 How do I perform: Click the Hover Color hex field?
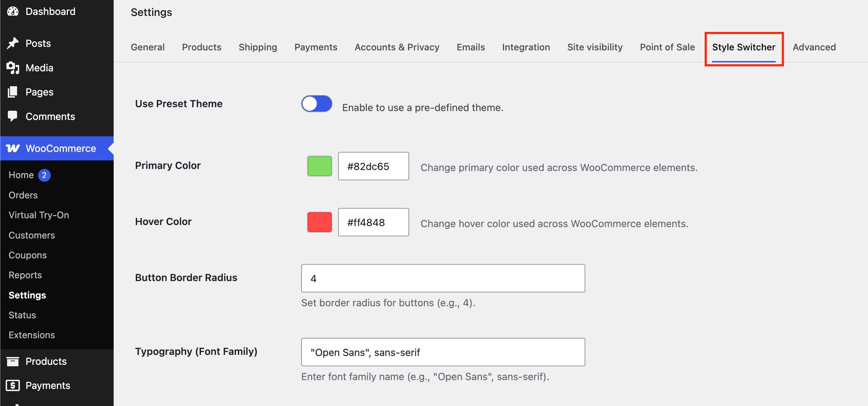click(374, 222)
